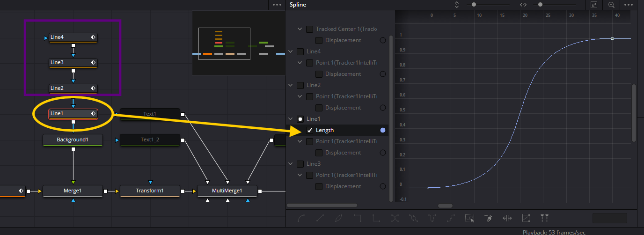Viewport: 644px width, 235px height.
Task: Click the Ping-Pong loop icon
Action: coord(432,218)
